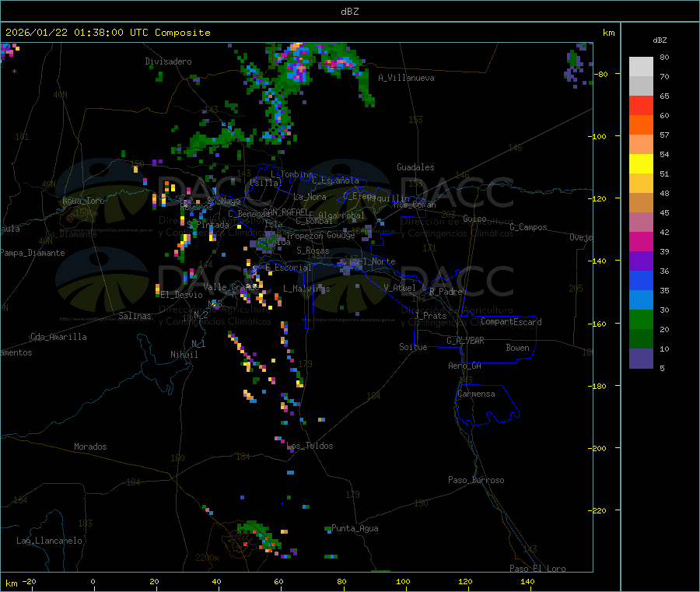Select the CompantEscard map label

pyautogui.click(x=511, y=322)
